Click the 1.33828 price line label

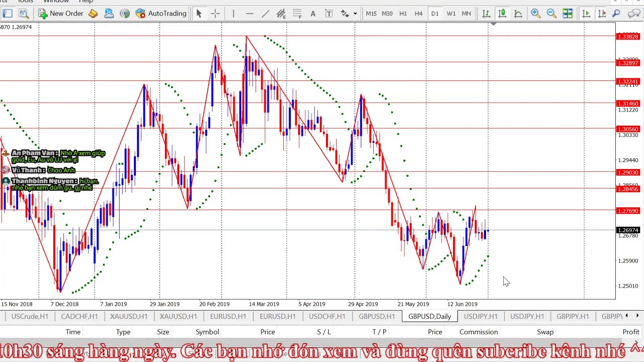(628, 37)
